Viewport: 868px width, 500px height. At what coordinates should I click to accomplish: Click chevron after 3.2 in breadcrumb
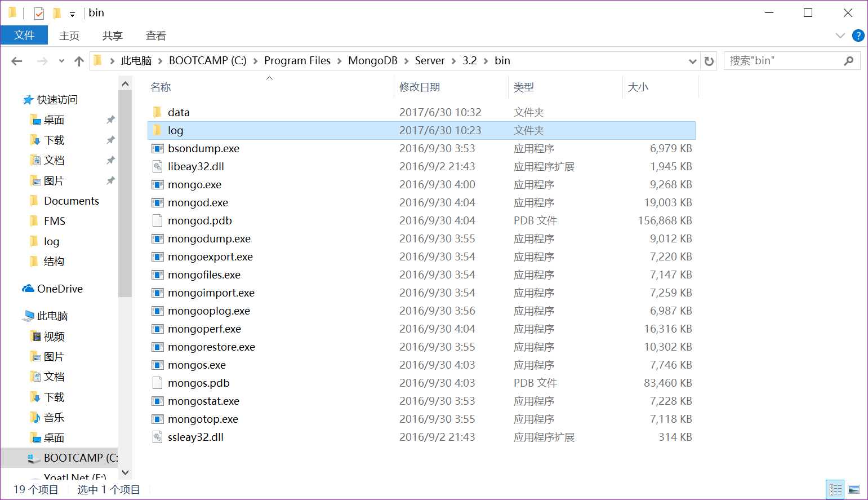tap(486, 61)
